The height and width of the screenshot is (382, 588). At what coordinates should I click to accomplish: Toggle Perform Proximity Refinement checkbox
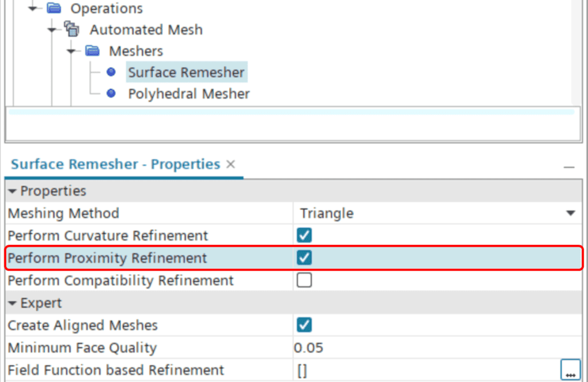click(x=304, y=258)
